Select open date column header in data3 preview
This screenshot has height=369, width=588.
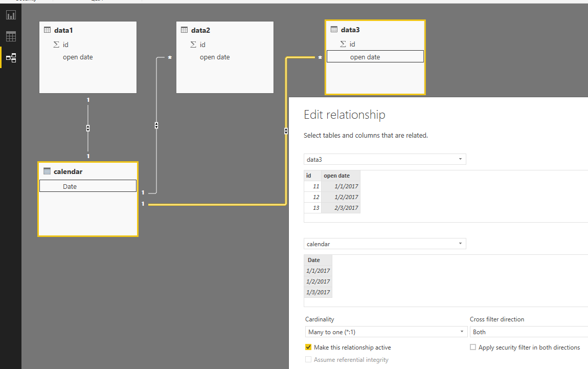[341, 176]
